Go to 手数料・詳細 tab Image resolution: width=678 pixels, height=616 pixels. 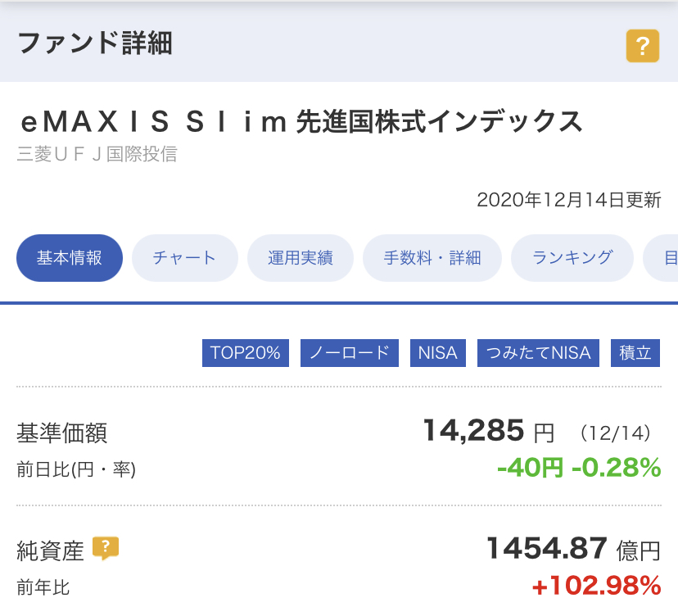pos(432,258)
